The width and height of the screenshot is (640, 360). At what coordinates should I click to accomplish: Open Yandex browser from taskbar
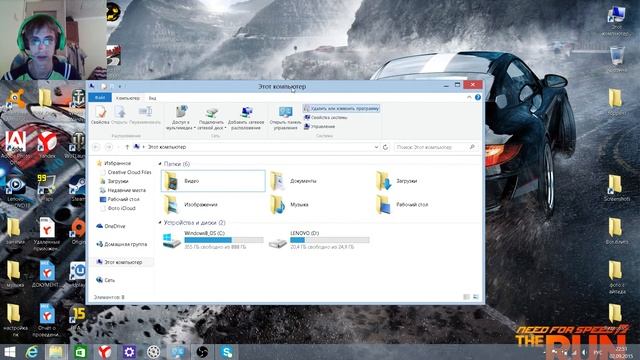coord(104,352)
